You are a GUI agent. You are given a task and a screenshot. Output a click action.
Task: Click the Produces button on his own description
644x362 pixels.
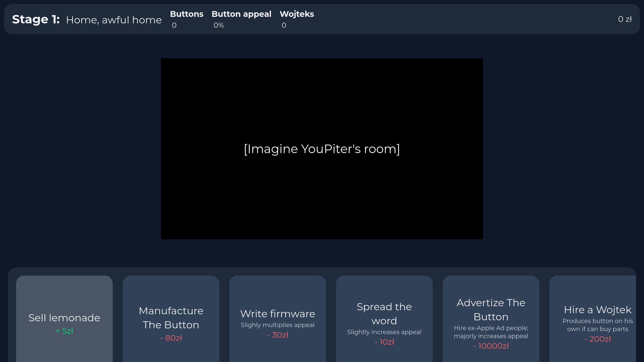(x=597, y=325)
